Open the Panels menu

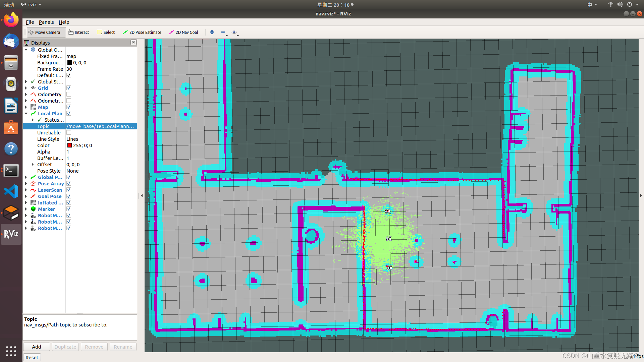tap(46, 22)
